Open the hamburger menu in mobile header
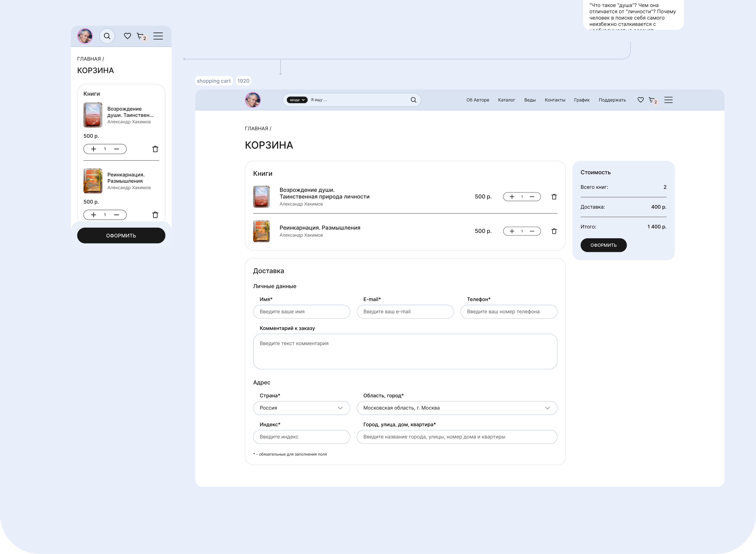Image resolution: width=756 pixels, height=554 pixels. (158, 36)
